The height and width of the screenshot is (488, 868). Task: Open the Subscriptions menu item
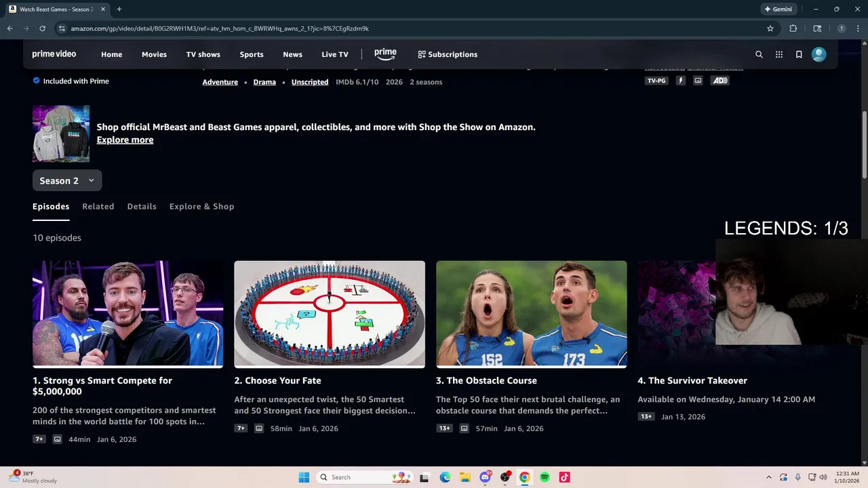click(x=448, y=54)
